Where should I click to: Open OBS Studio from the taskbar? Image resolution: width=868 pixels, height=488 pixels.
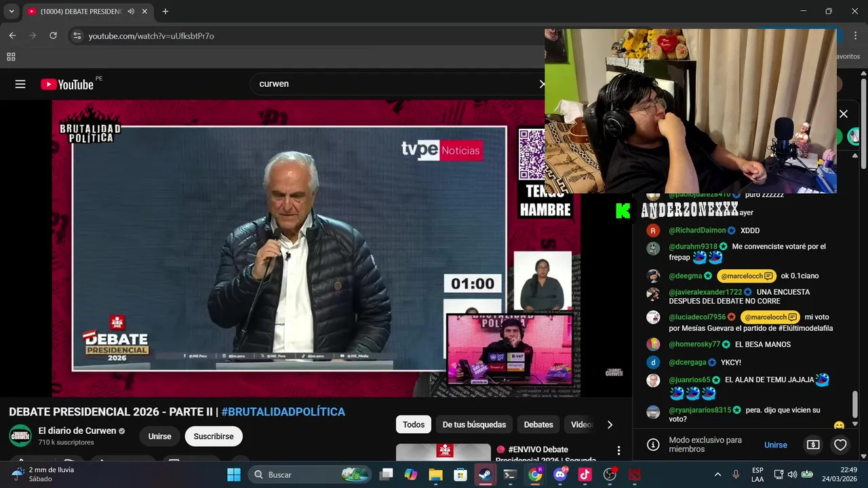(x=610, y=474)
